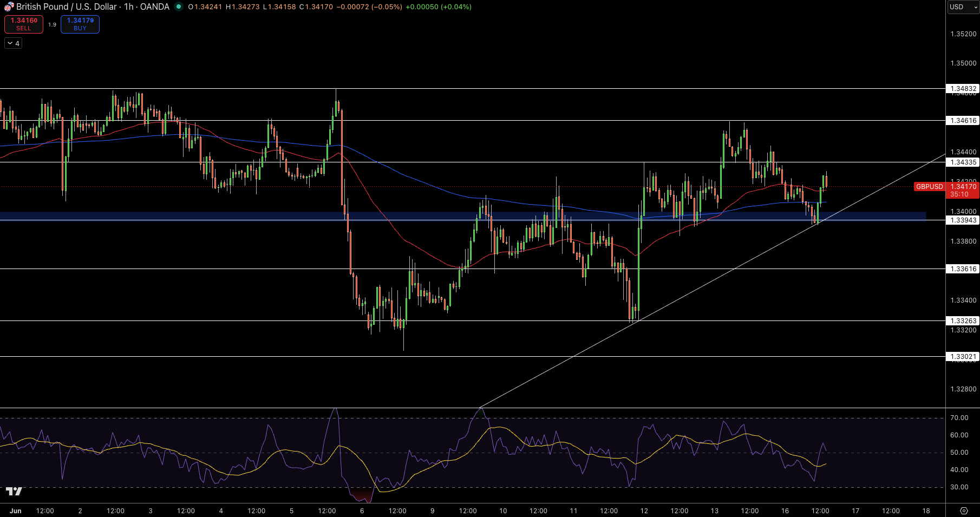Click the 50.00 RSI scale level
This screenshot has height=517, width=980.
coord(959,453)
